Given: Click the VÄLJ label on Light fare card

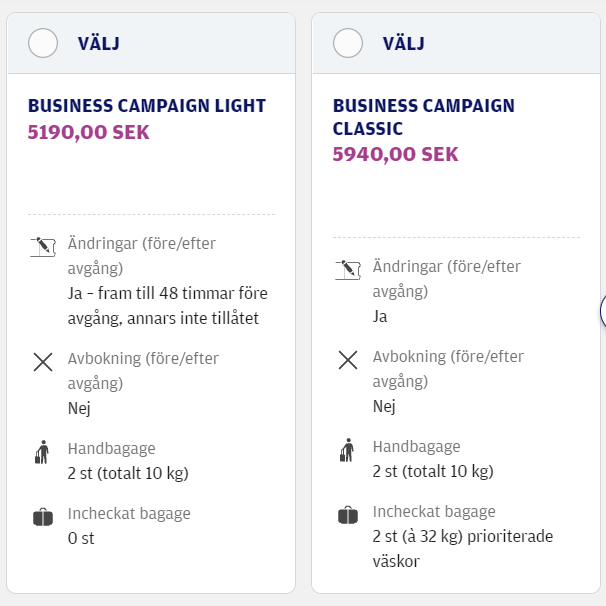Looking at the screenshot, I should point(100,43).
